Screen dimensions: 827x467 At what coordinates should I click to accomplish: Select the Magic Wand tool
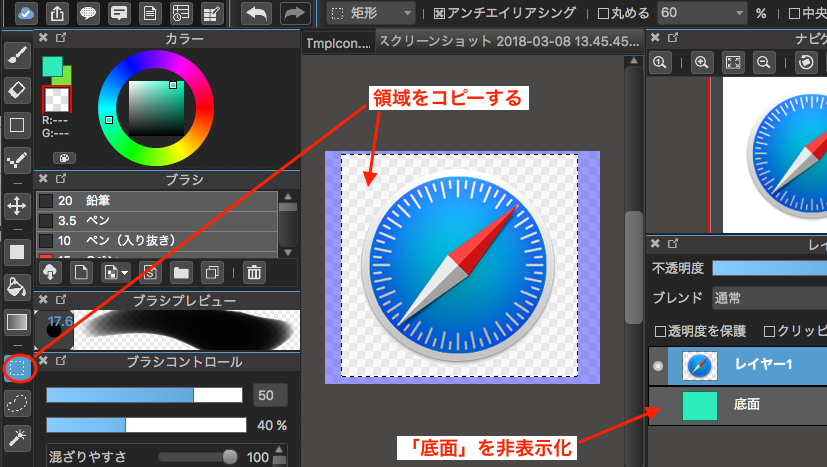pos(17,438)
